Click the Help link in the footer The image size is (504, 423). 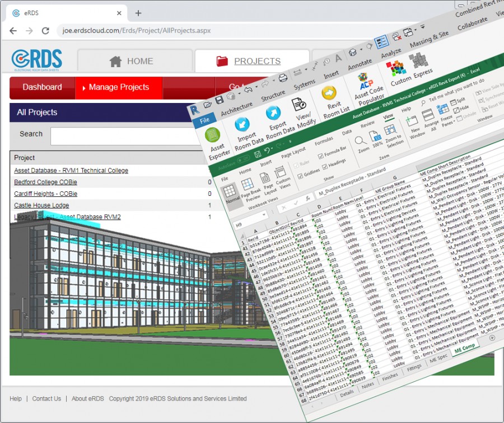click(16, 398)
